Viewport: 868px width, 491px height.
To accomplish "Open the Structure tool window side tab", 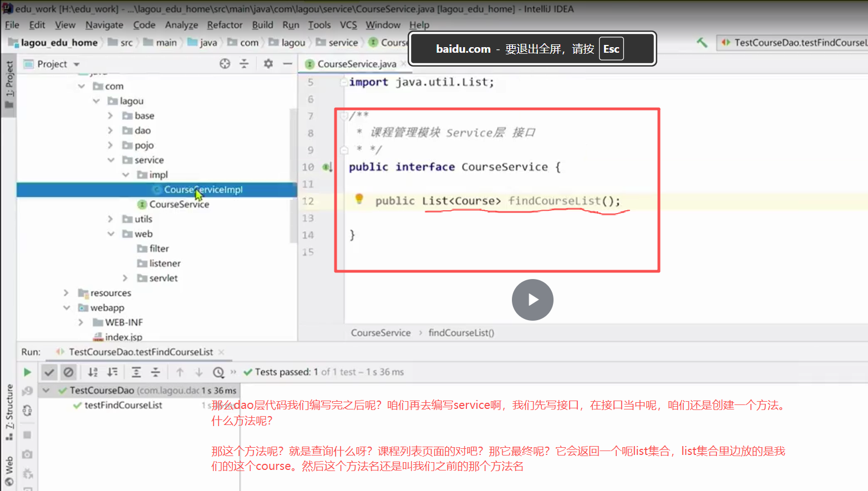I will (x=9, y=412).
